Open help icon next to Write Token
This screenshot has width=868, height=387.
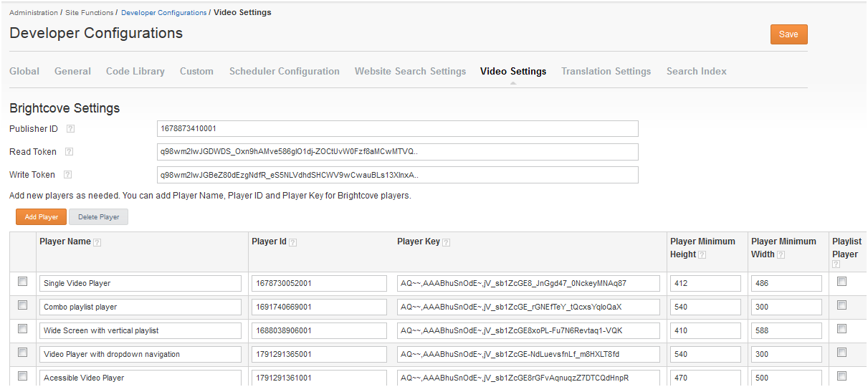click(x=68, y=175)
